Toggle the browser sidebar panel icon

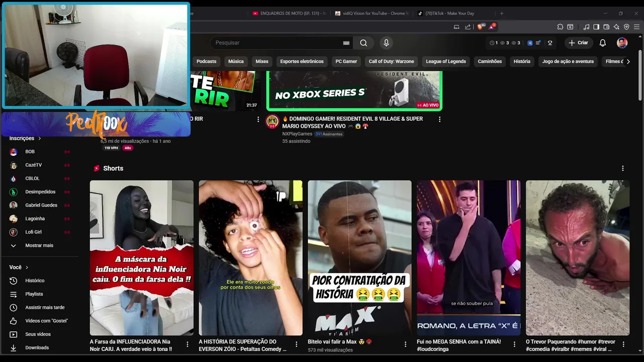[596, 27]
